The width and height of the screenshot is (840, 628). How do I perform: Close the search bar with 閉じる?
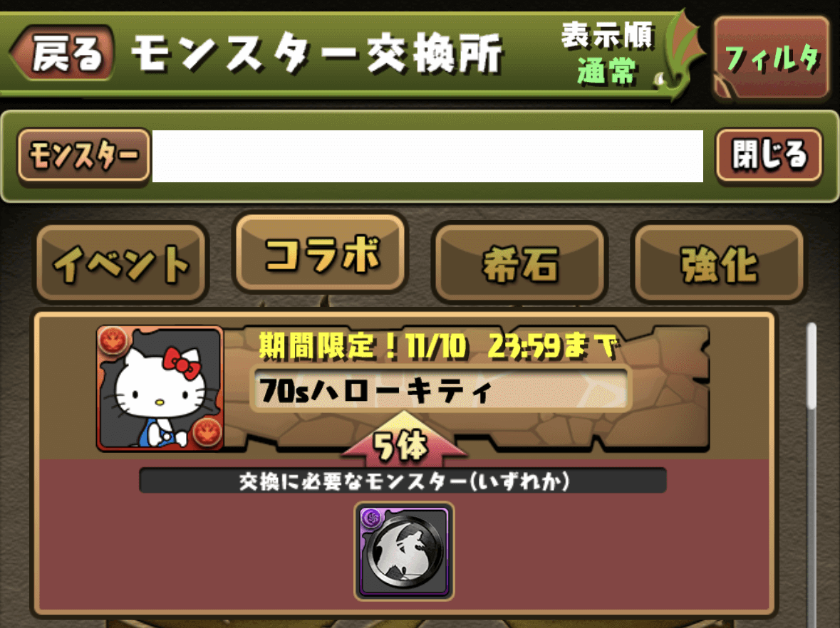pyautogui.click(x=769, y=155)
